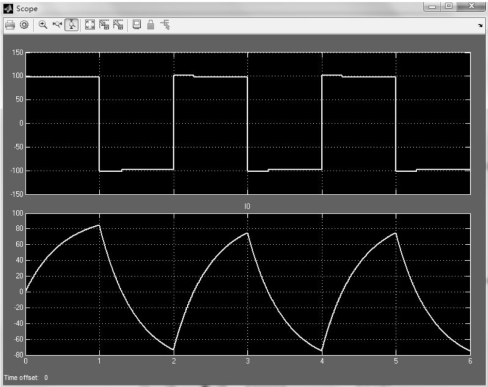The width and height of the screenshot is (488, 387).
Task: Toggle the axes selection lock
Action: (x=151, y=25)
